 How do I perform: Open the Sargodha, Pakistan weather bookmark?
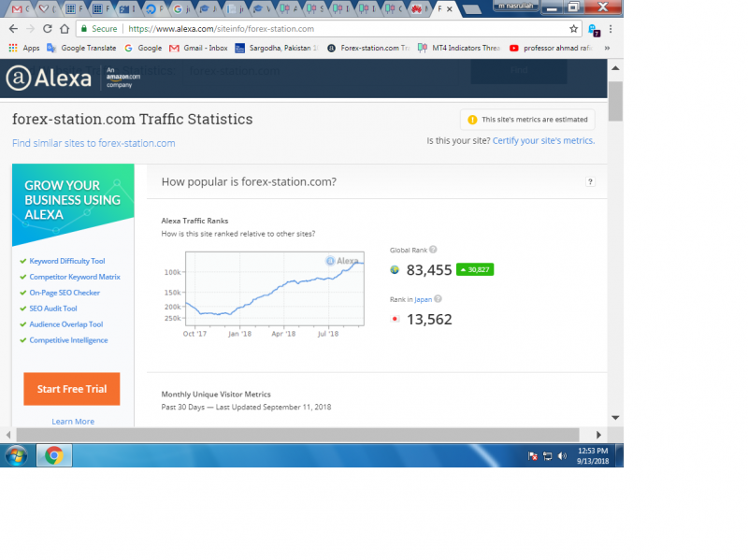[277, 48]
